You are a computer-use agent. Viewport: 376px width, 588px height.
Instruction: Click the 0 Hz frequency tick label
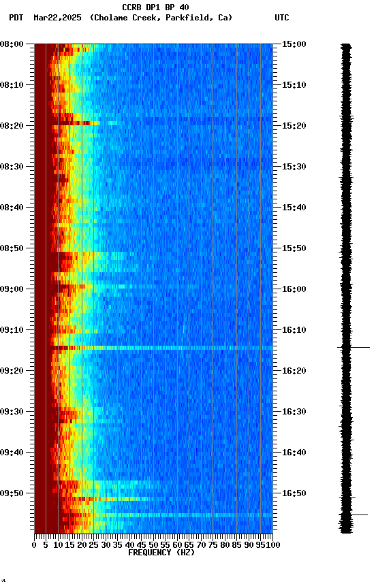pyautogui.click(x=34, y=545)
